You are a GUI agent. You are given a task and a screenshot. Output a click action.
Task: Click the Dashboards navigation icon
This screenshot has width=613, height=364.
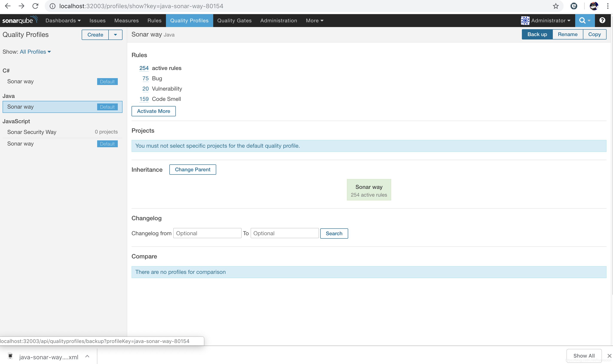[64, 20]
